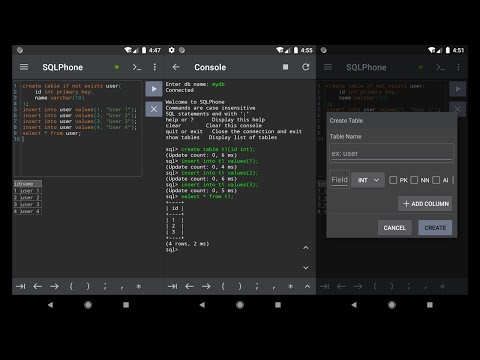Insert close parenthesis from Console toolbar

pos(240,286)
